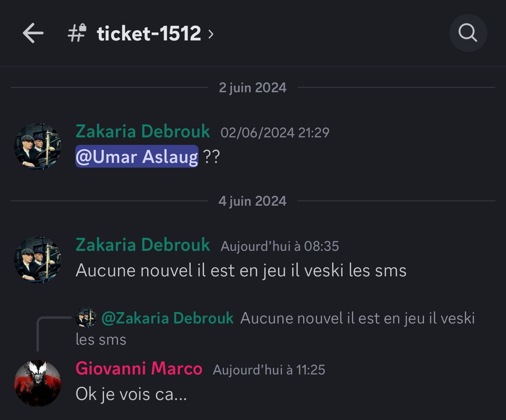Tap the 'Aucune nouvel il est en jeu' message

pyautogui.click(x=241, y=270)
